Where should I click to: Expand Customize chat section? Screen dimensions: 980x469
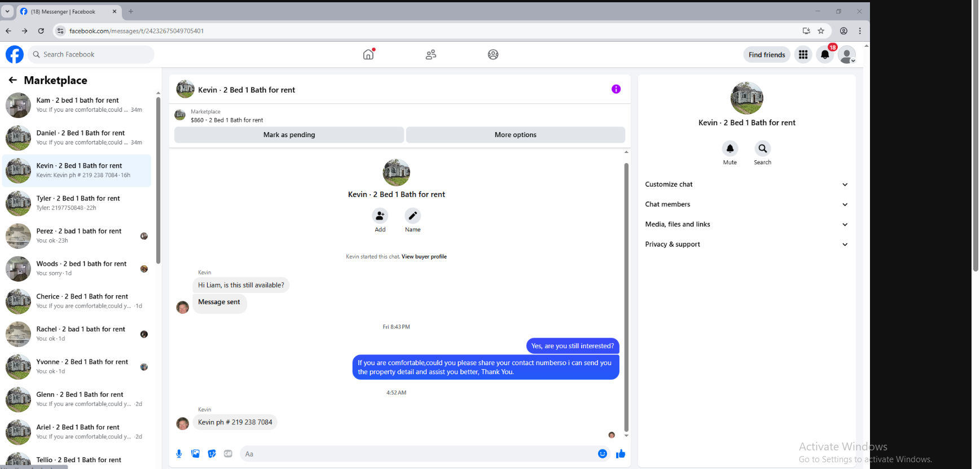pyautogui.click(x=746, y=185)
